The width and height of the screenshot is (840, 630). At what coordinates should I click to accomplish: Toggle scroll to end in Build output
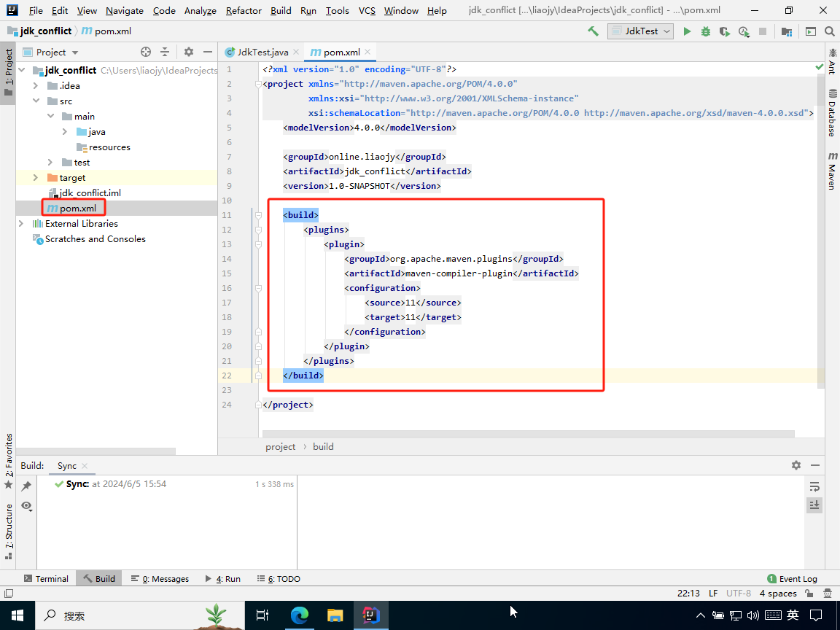[x=814, y=505]
